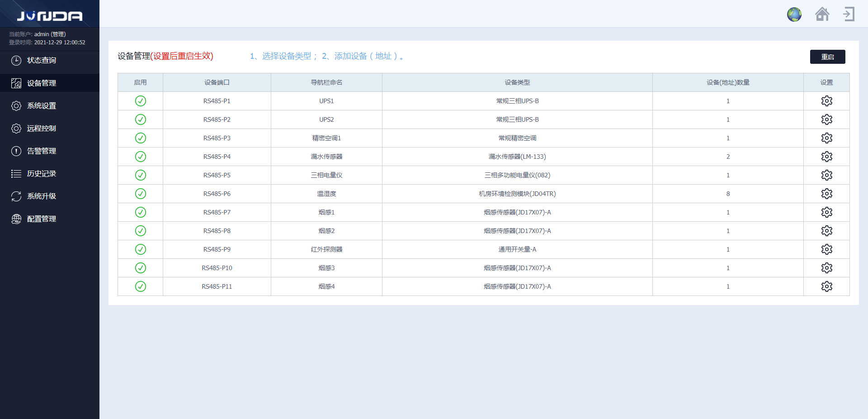This screenshot has height=419, width=868.
Task: Toggle enable checkmark for 烟感4 RS485-P11
Action: point(140,286)
